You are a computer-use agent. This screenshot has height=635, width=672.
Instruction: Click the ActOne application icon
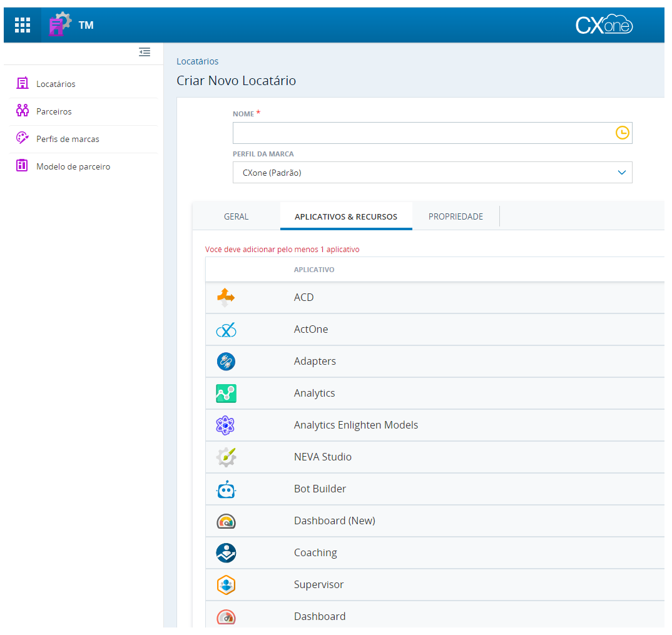coord(226,330)
